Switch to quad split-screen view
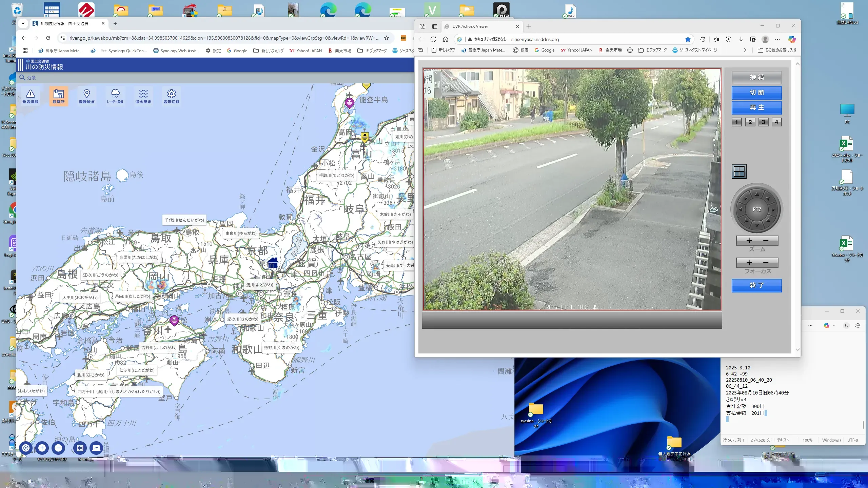 pos(739,171)
